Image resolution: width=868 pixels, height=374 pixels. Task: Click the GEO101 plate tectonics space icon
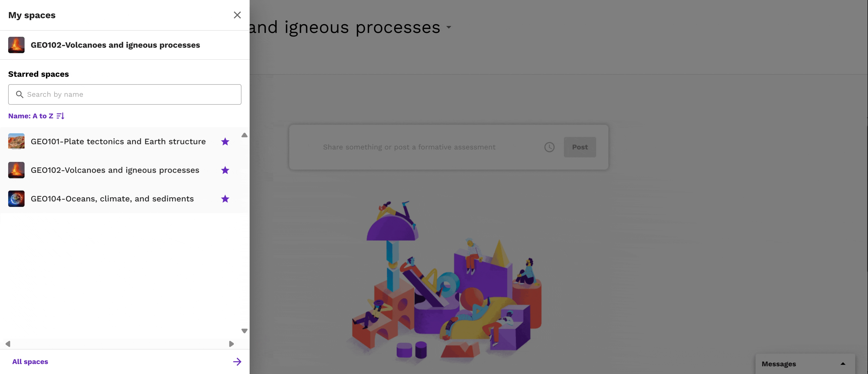click(16, 141)
